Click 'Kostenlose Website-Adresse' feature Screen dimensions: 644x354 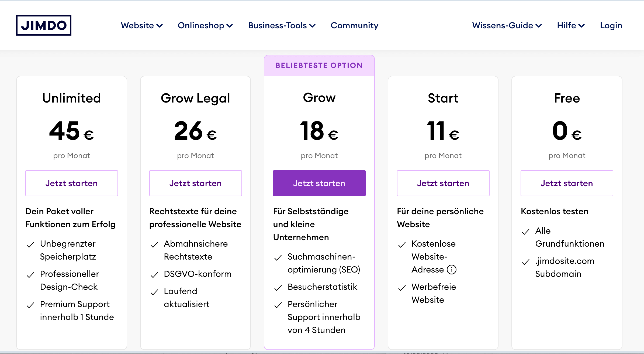coord(434,257)
